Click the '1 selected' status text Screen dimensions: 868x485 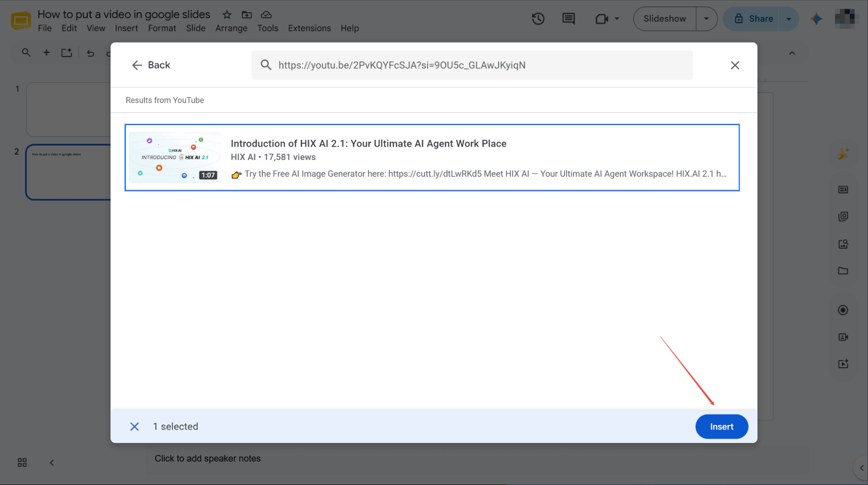pos(175,427)
